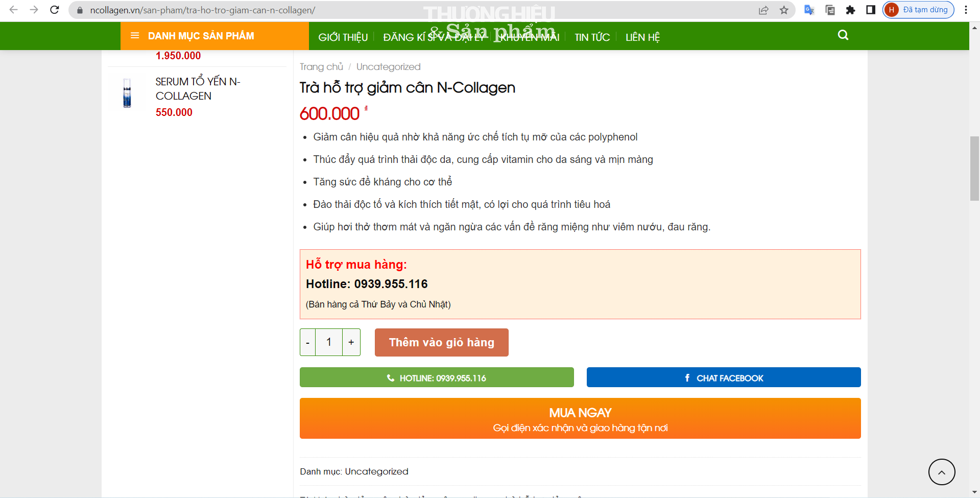This screenshot has width=980, height=498.
Task: Click the share page icon in address bar
Action: point(763,10)
